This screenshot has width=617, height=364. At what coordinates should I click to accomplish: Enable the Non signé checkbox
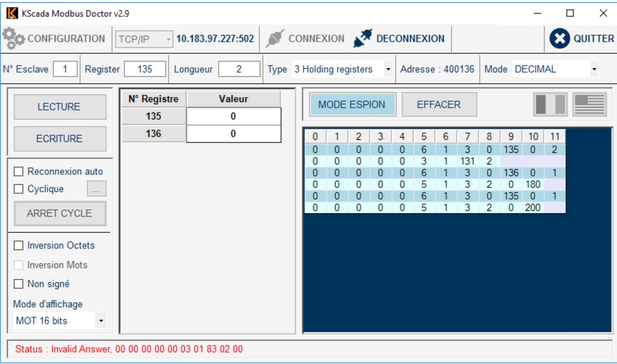(x=19, y=284)
